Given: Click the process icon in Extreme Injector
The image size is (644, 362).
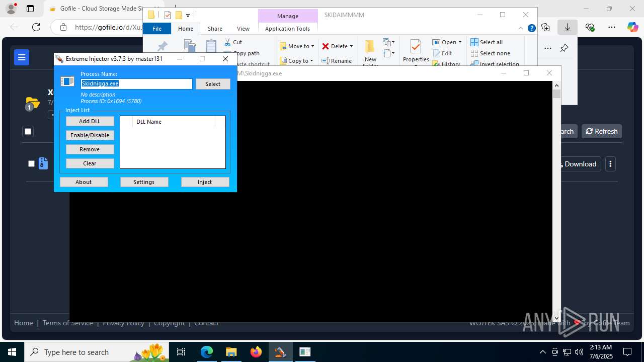Looking at the screenshot, I should 67,81.
